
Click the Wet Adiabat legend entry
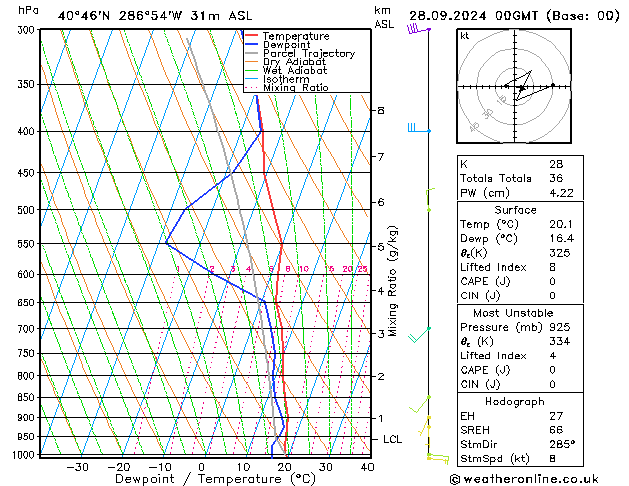pyautogui.click(x=295, y=71)
